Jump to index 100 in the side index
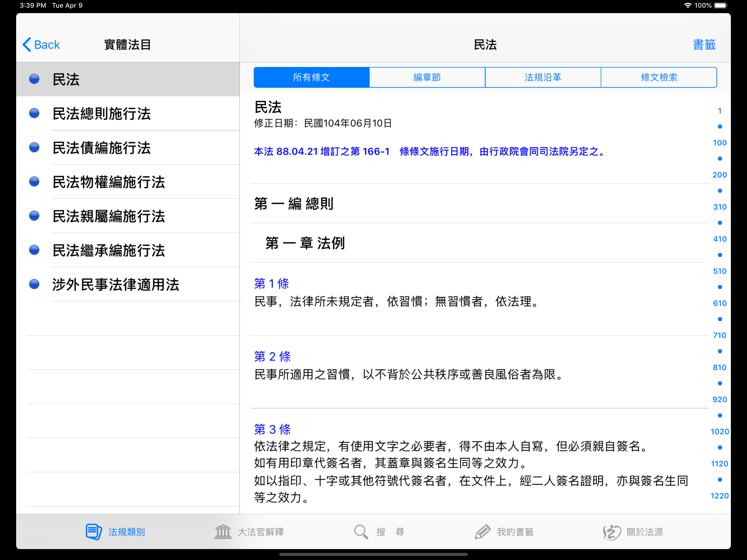 (720, 142)
